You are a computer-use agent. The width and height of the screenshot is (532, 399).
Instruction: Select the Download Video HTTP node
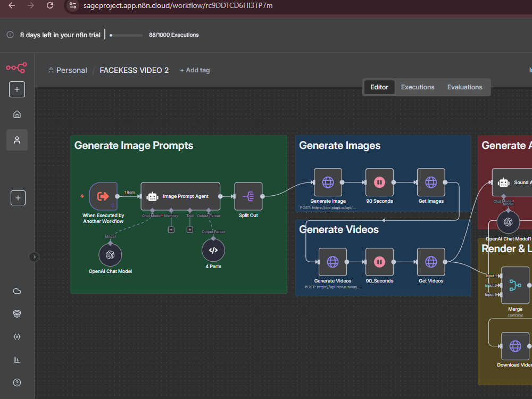[x=515, y=346]
